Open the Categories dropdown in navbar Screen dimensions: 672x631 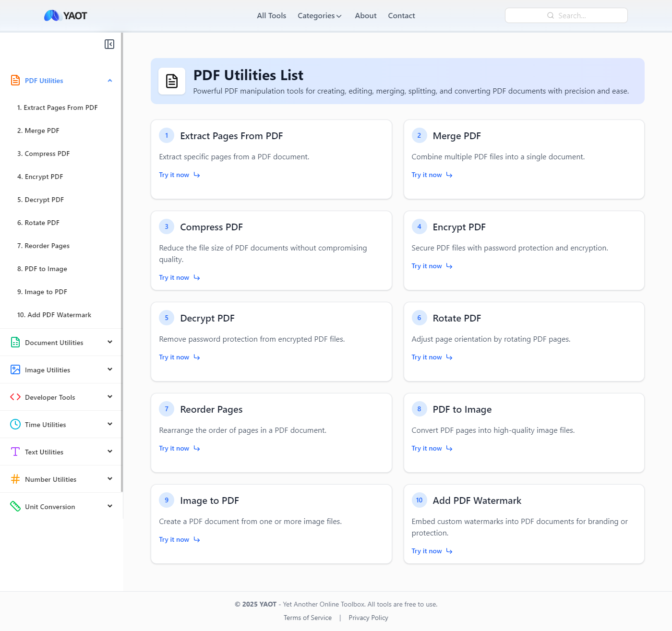(319, 16)
